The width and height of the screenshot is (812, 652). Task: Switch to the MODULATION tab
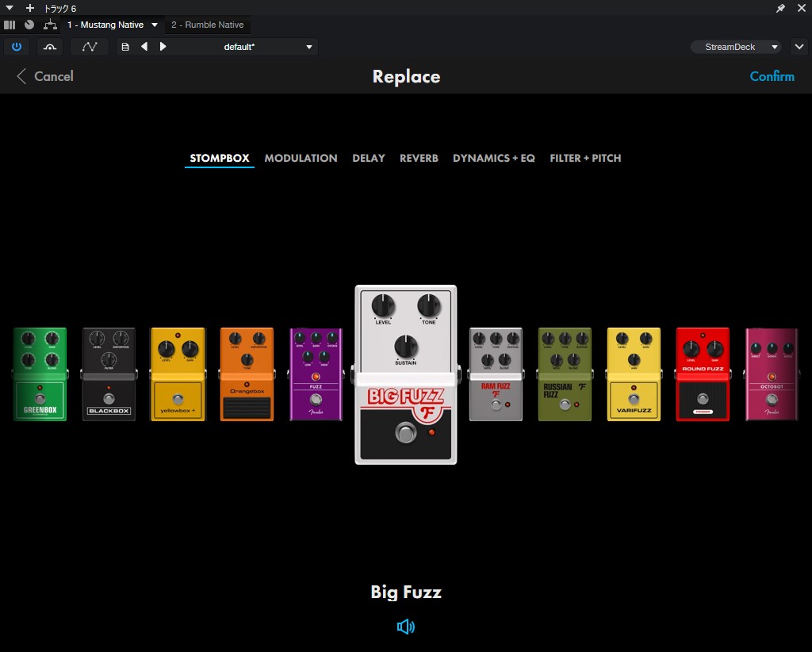(301, 158)
